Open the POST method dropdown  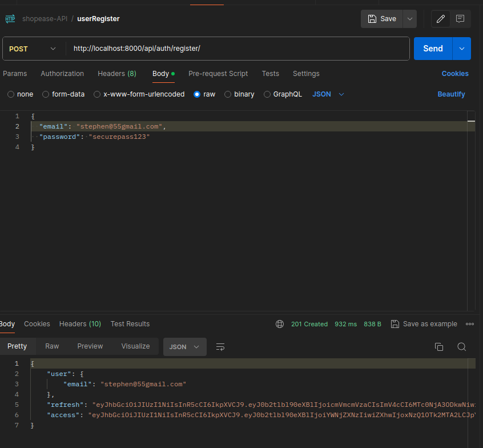(x=33, y=49)
